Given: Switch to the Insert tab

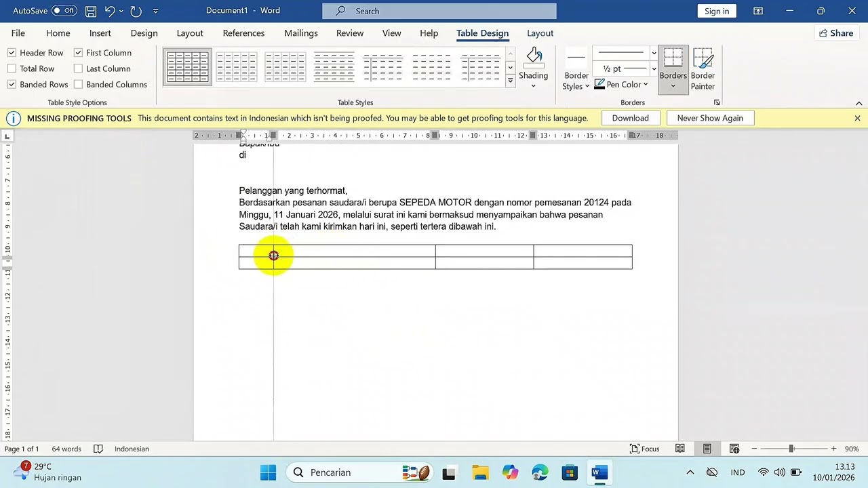Looking at the screenshot, I should [100, 33].
